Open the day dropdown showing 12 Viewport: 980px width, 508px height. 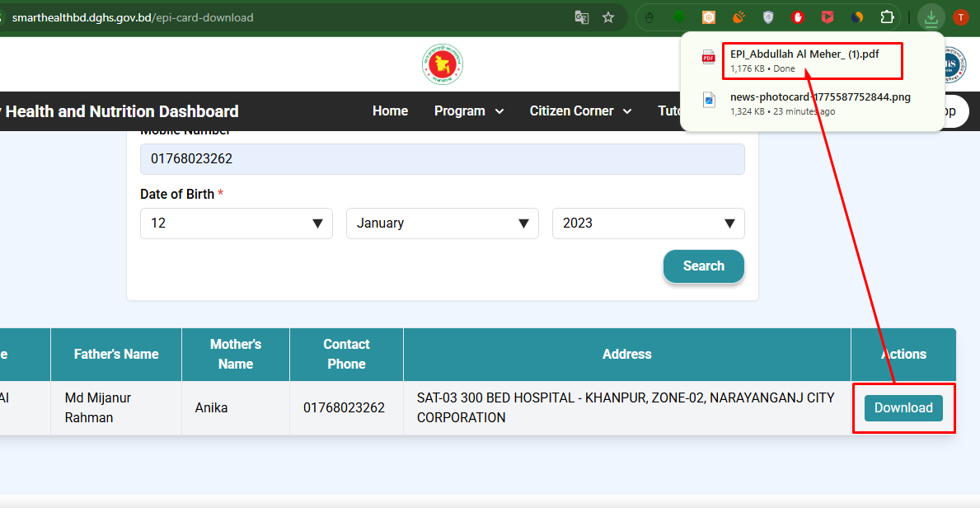tap(237, 223)
